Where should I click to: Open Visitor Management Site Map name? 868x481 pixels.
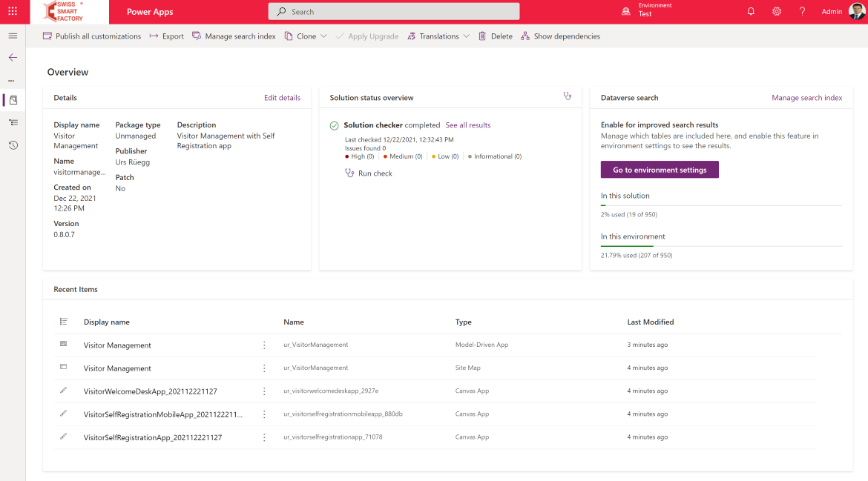coord(117,368)
